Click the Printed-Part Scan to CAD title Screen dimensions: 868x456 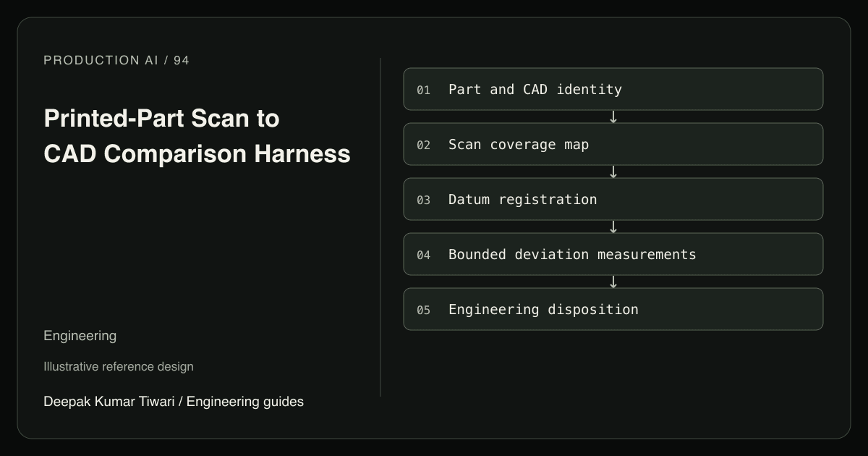pyautogui.click(x=197, y=136)
